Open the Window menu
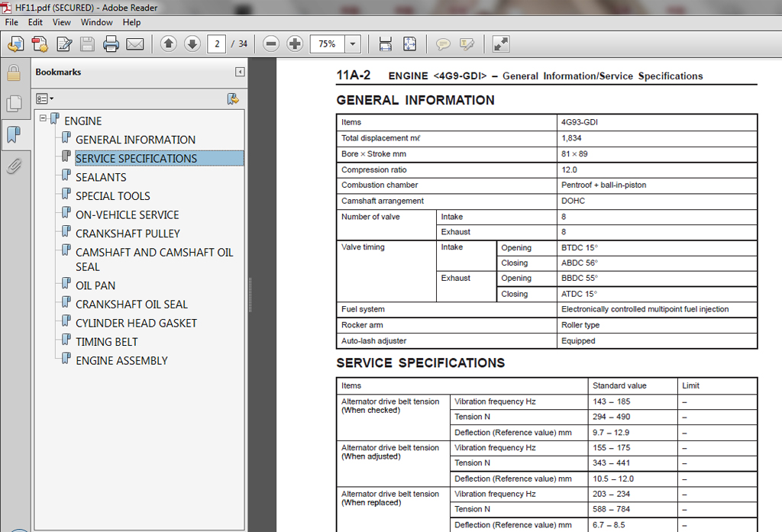This screenshot has width=782, height=532. tap(97, 22)
